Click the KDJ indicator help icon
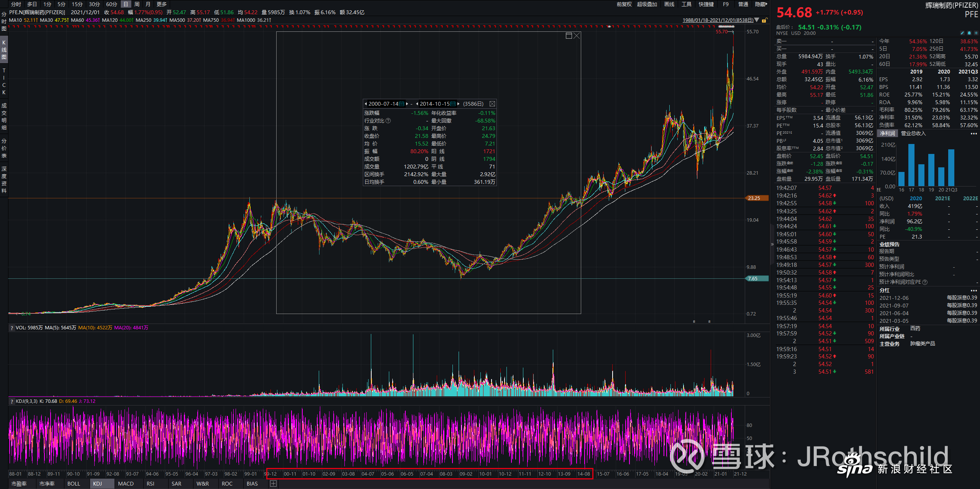Viewport: 980px width, 489px height. tap(12, 401)
